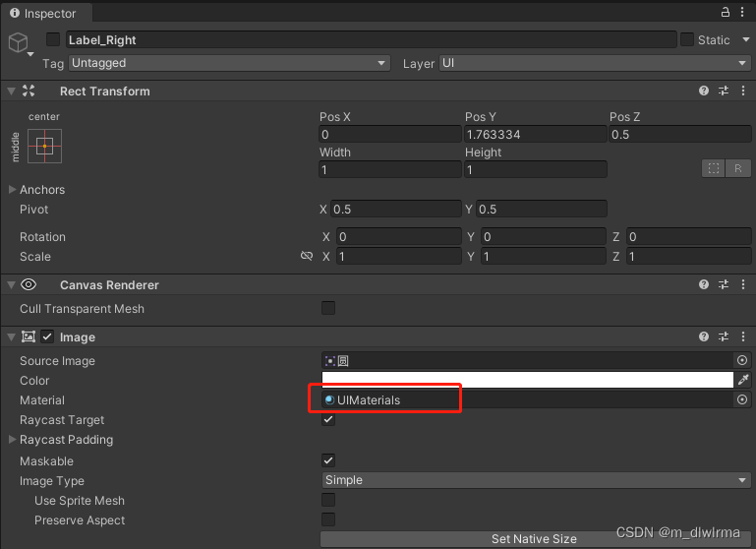
Task: Click the Image component icon
Action: (x=29, y=336)
